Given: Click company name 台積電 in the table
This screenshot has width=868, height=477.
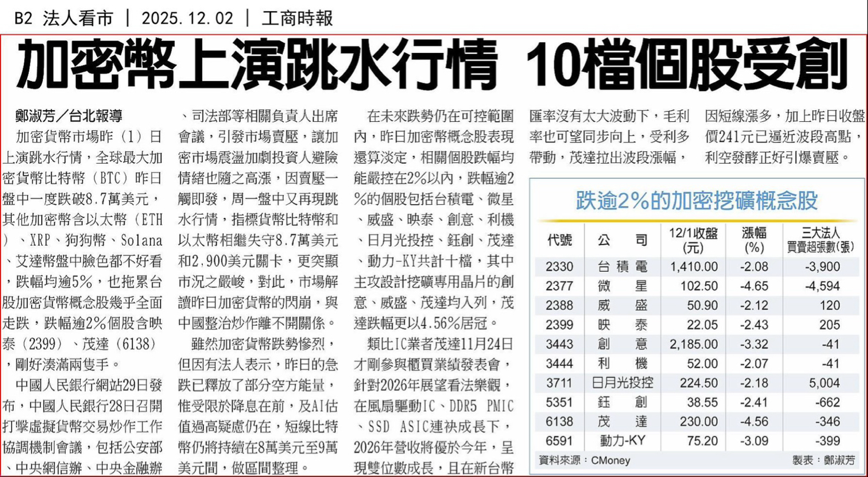Looking at the screenshot, I should [623, 268].
